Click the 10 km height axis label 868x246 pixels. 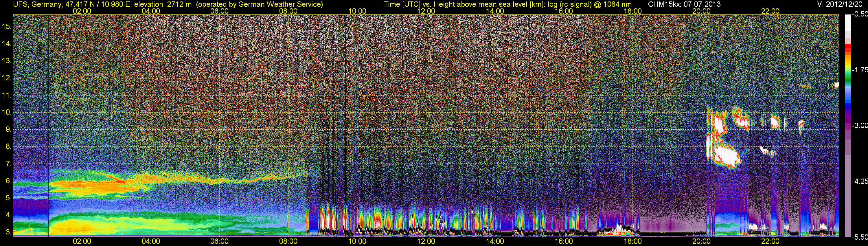[x=6, y=112]
